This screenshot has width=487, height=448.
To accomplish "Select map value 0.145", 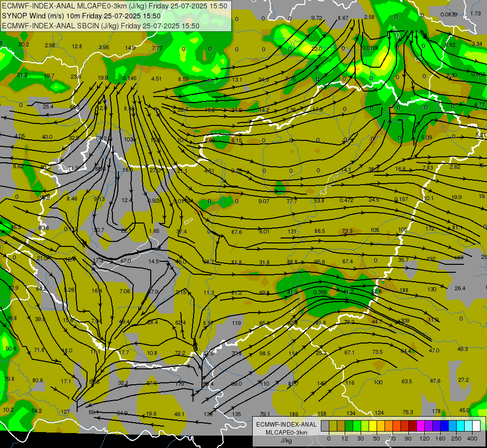I will click(129, 78).
